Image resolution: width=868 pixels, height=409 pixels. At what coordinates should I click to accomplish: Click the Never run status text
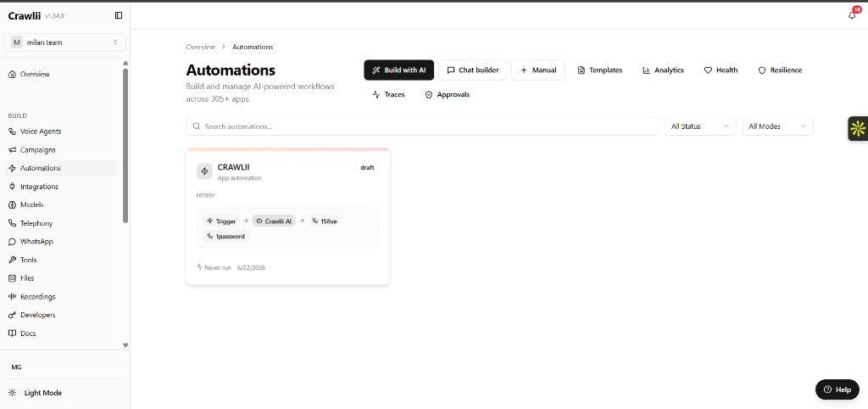[218, 267]
